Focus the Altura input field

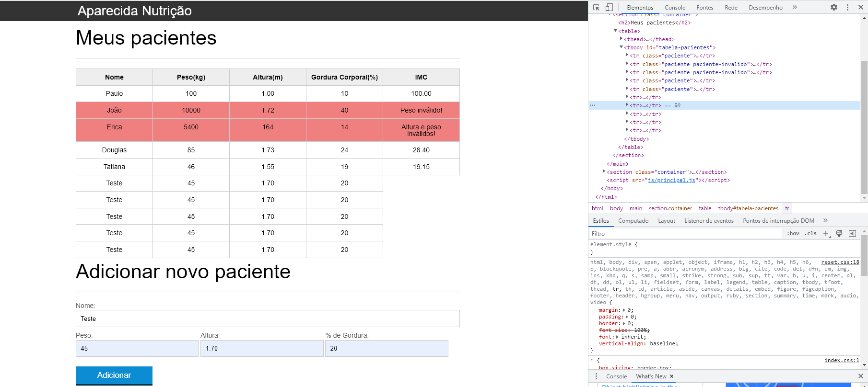(x=262, y=348)
